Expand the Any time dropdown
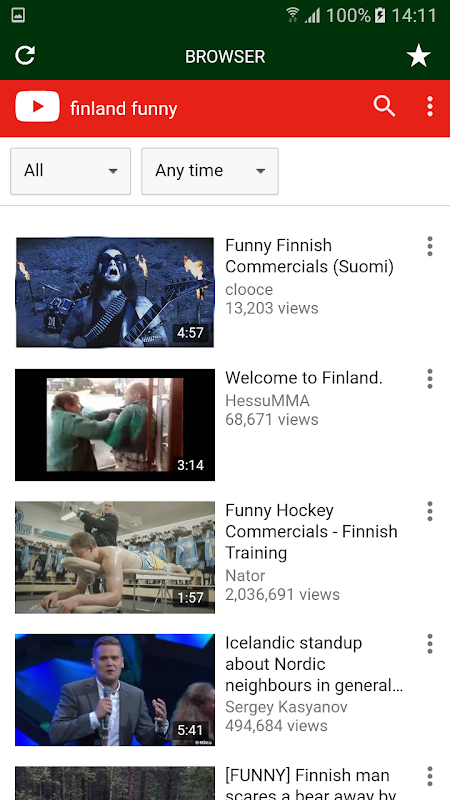The width and height of the screenshot is (450, 800). coord(210,171)
